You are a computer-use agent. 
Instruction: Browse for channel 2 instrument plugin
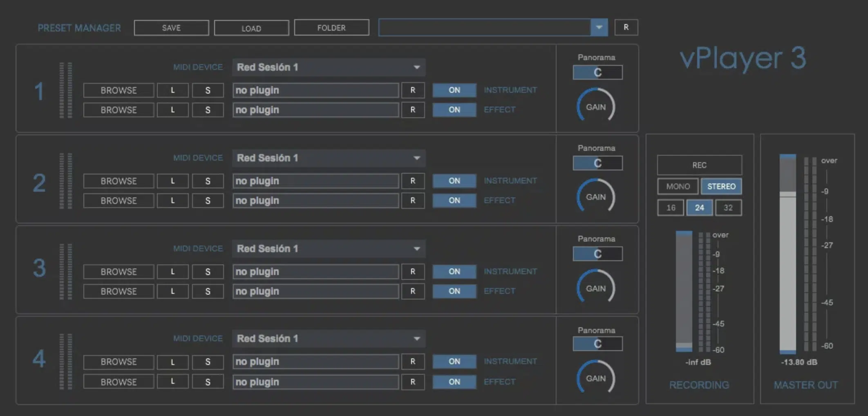[x=119, y=181]
